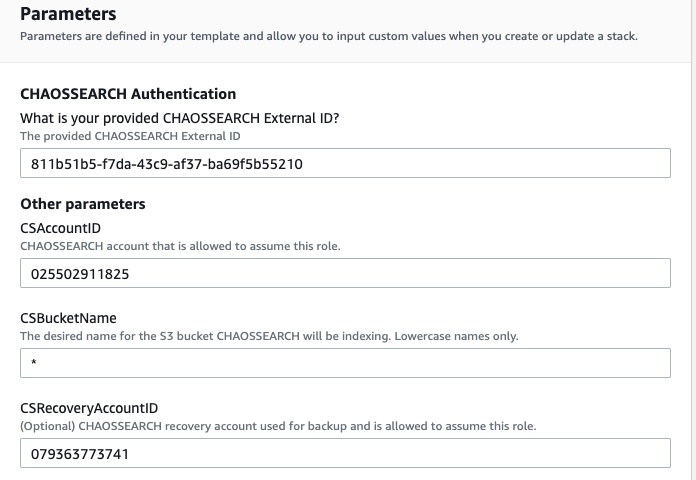
Task: Focus the CHAOSSEARCH External ID input field
Action: tap(345, 163)
